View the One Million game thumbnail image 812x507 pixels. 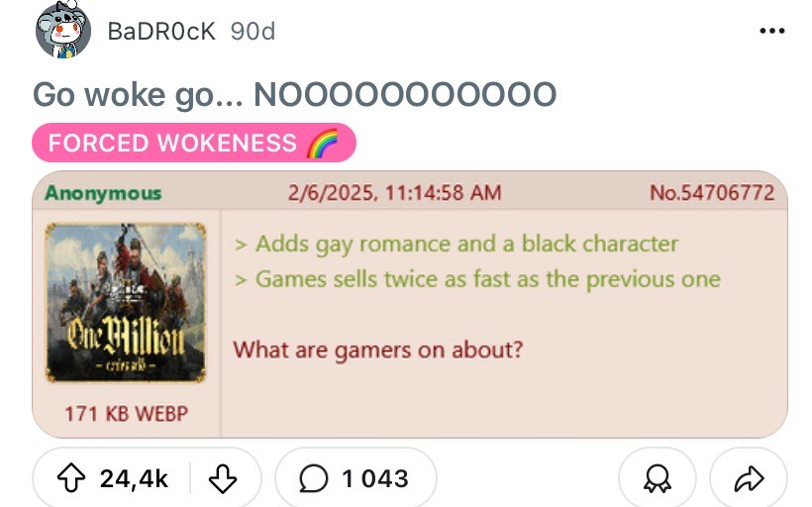pyautogui.click(x=126, y=303)
